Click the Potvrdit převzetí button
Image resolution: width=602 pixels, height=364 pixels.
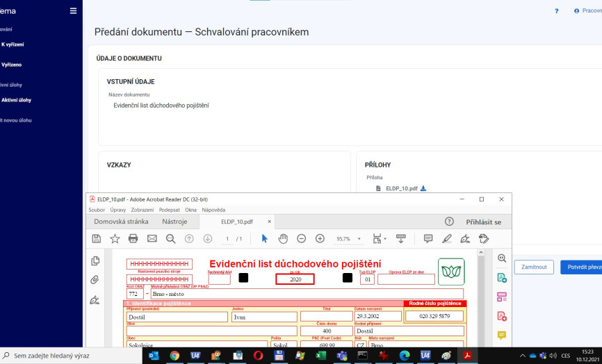tap(581, 267)
